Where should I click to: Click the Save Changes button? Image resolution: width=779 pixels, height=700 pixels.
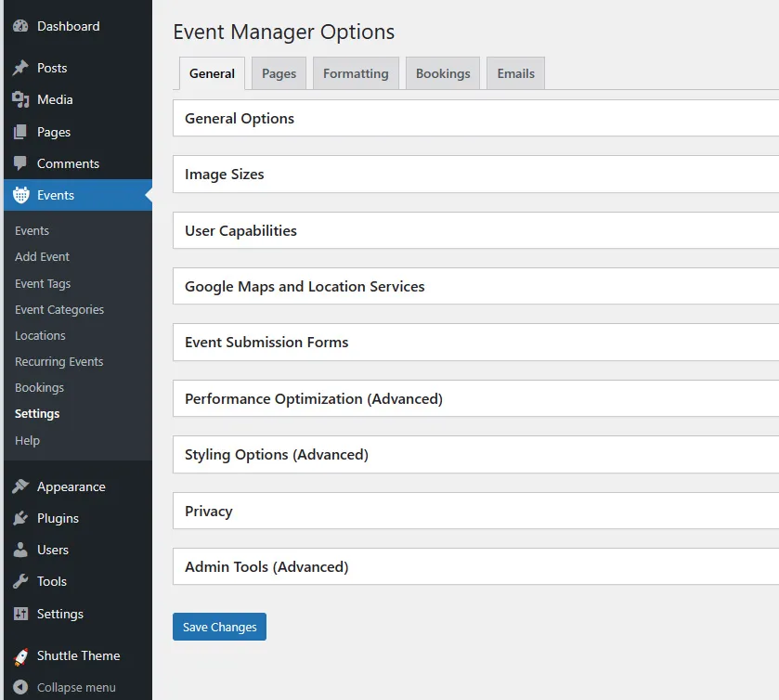(x=219, y=627)
